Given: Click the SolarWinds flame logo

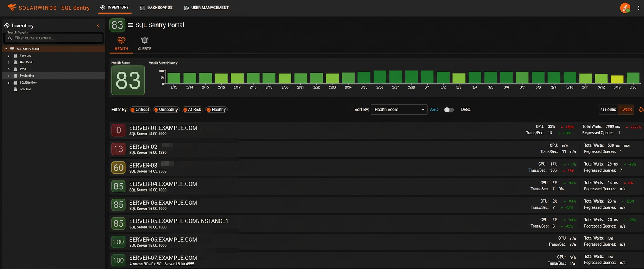Looking at the screenshot, I should [x=12, y=8].
